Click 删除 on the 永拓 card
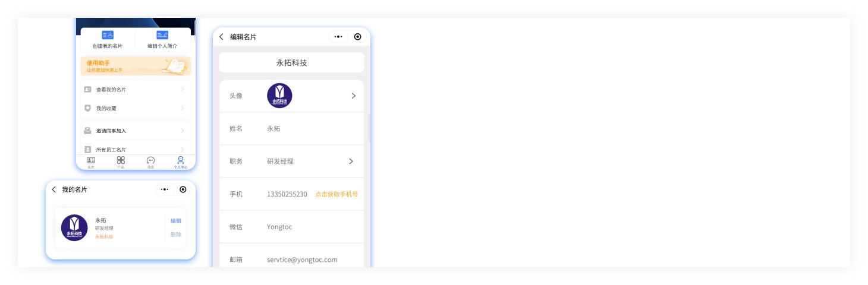 176,235
